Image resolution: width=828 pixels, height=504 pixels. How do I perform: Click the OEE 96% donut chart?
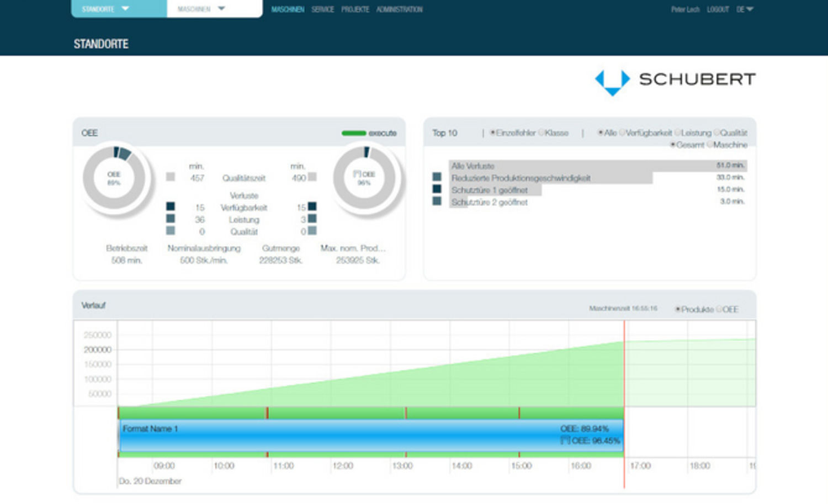click(364, 178)
